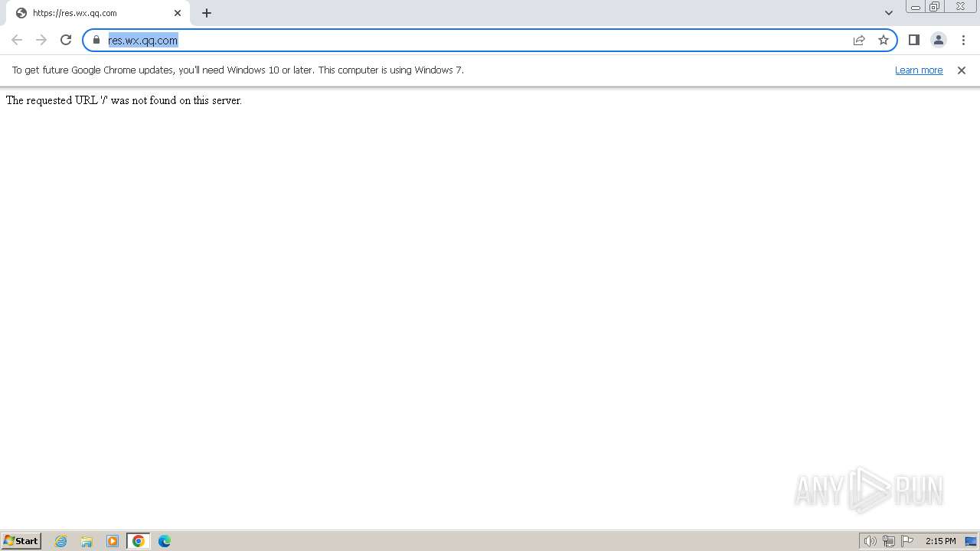Select the res.wx.qq.com tab
Screen dimensions: 980x551
click(x=98, y=13)
